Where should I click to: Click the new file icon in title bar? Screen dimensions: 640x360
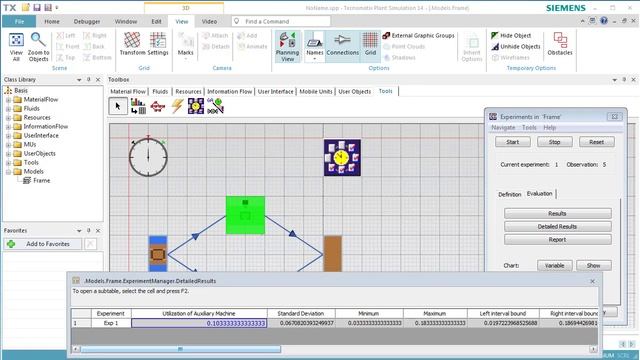click(x=26, y=7)
